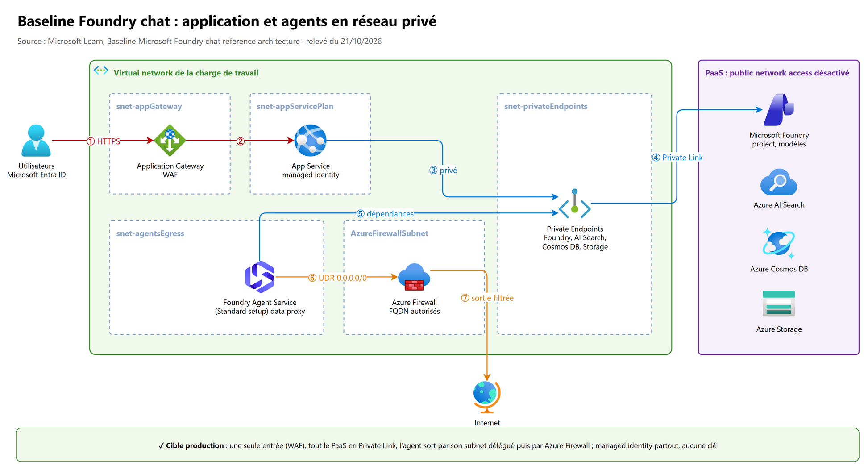This screenshot has width=868, height=470.
Task: Select the App Service globe icon
Action: 311,141
